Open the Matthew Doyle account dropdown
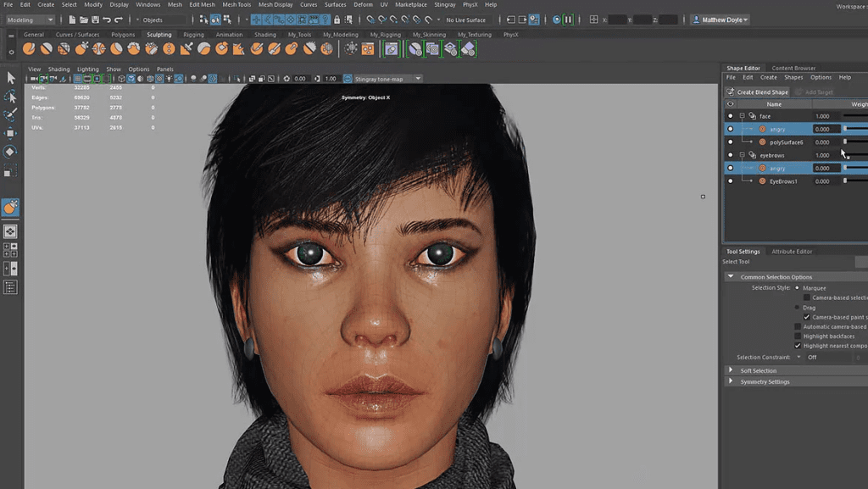 721,19
